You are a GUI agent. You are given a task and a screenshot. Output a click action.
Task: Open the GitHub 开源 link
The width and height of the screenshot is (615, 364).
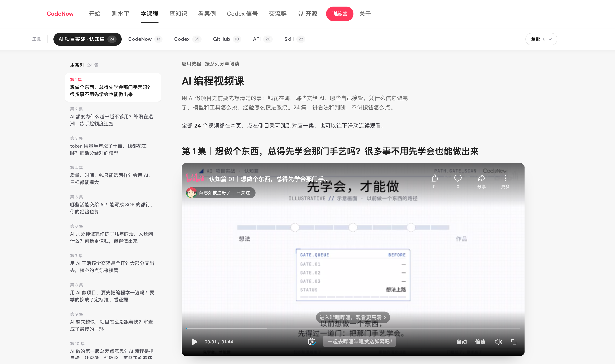(308, 14)
